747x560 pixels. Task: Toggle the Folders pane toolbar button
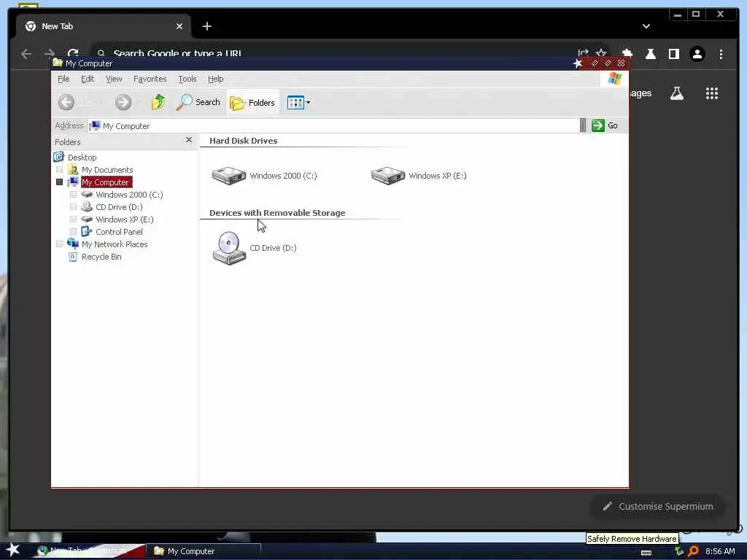click(252, 102)
